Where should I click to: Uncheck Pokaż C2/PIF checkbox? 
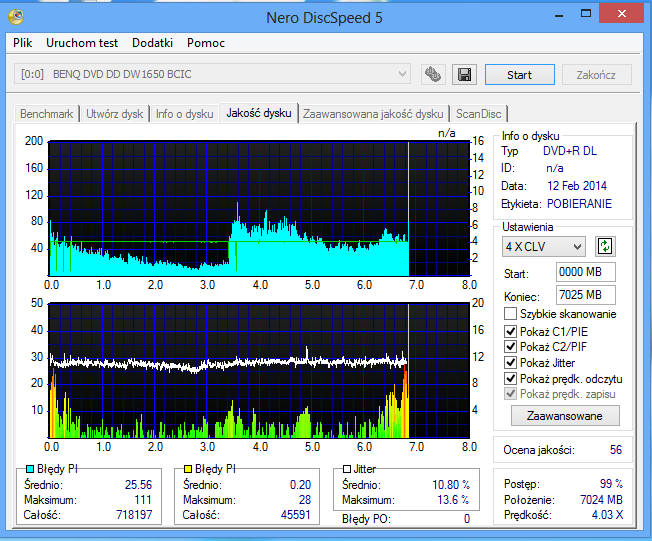[510, 347]
